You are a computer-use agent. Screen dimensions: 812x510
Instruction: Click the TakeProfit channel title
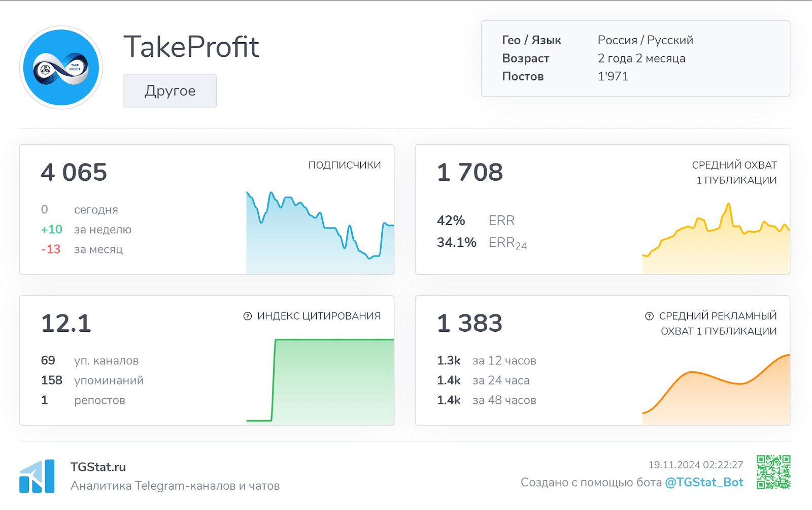[191, 47]
